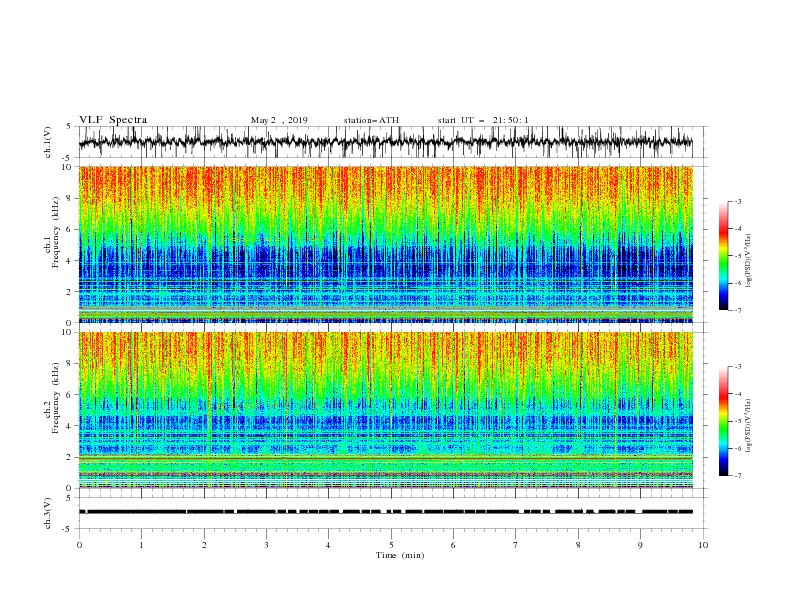Click the "10" kHz tick of ch.1 frequency axis
Viewport: 792px width, 612px height.
68,167
